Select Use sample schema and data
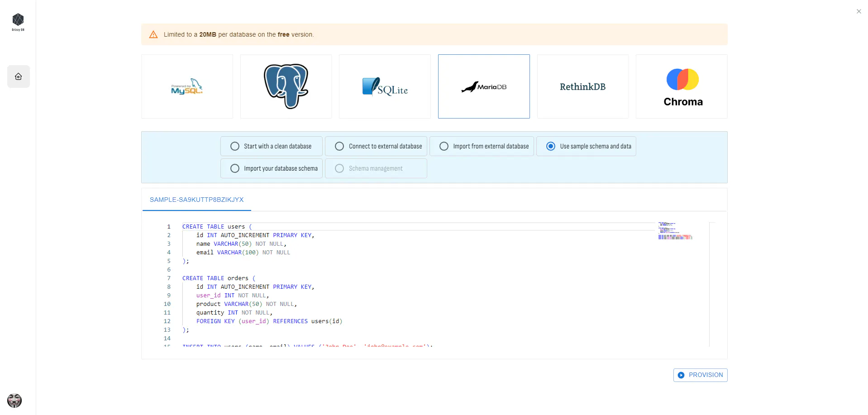 (586, 146)
